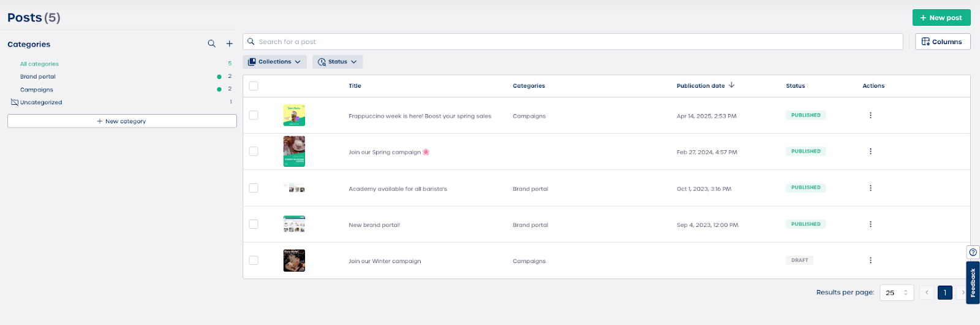Click the New post button
The height and width of the screenshot is (325, 980).
coord(941,18)
